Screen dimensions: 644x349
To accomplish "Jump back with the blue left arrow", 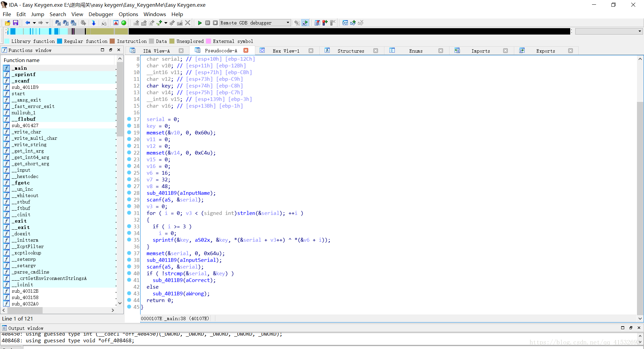I will point(28,23).
